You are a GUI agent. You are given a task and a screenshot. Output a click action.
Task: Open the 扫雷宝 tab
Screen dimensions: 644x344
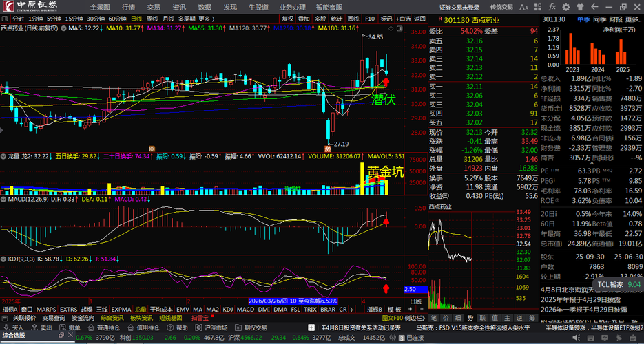coord(200,318)
